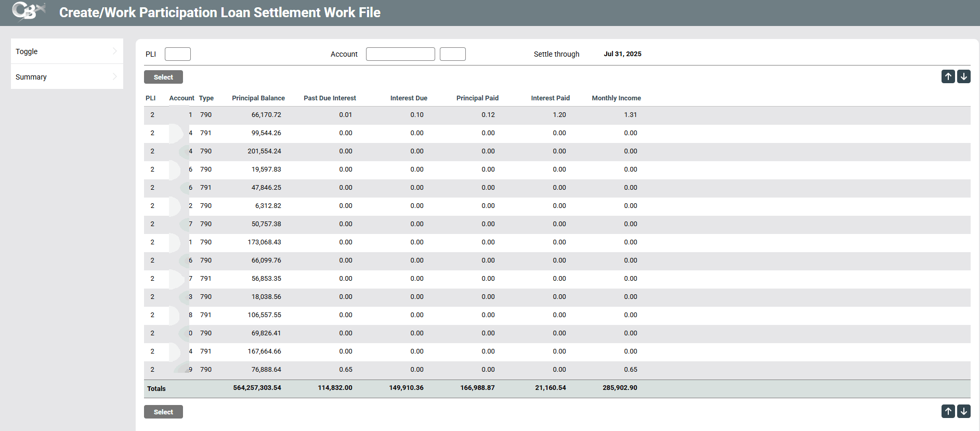Open the Summary menu item
Screen dimensions: 980x431
[x=31, y=77]
